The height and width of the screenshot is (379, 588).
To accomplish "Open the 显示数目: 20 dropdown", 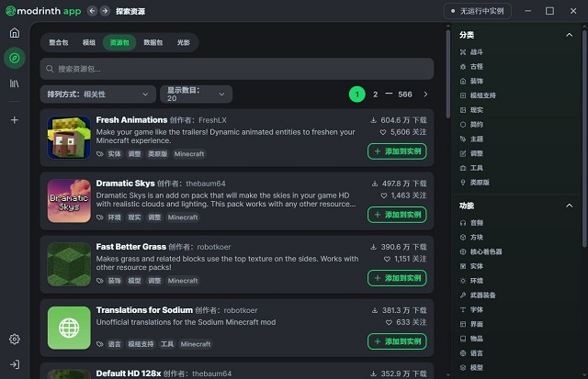I will click(x=196, y=95).
